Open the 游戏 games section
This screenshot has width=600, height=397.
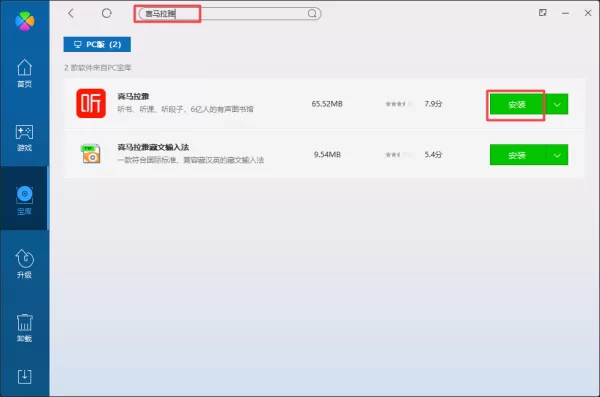coord(24,138)
